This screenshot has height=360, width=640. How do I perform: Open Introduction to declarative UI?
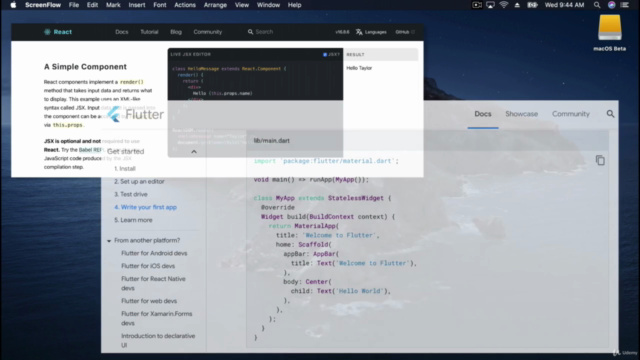click(158, 340)
